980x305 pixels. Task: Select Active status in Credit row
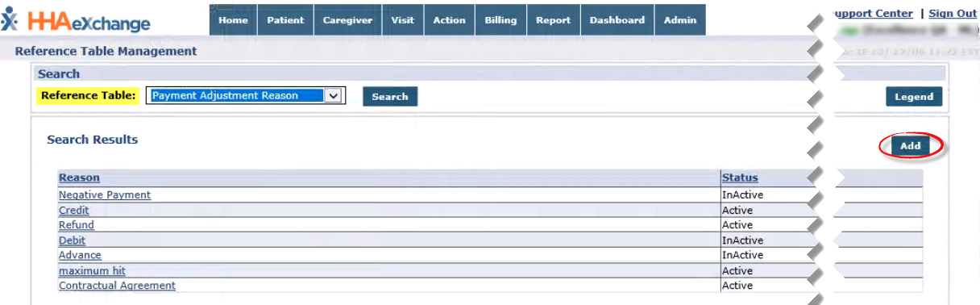point(737,211)
